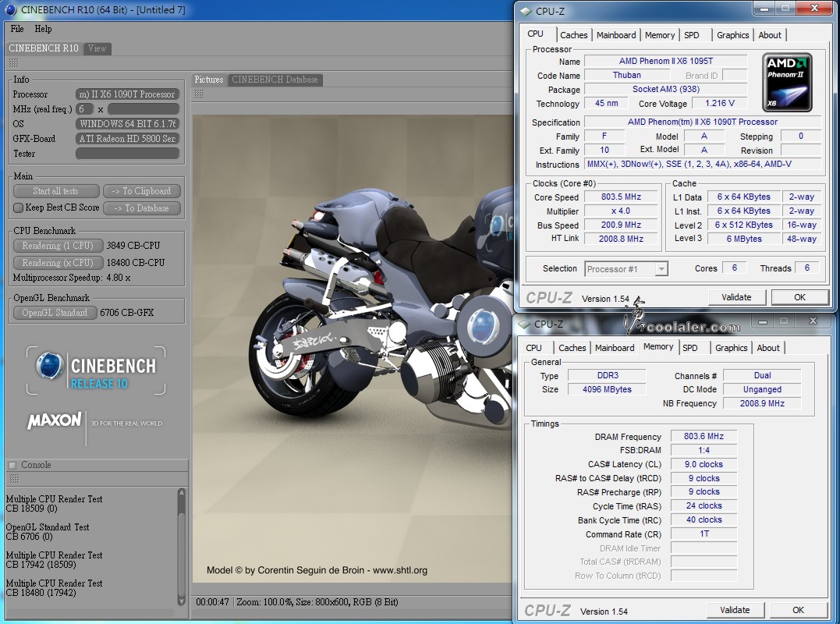Click the CINEBENCH Release 10 logo

[x=96, y=371]
